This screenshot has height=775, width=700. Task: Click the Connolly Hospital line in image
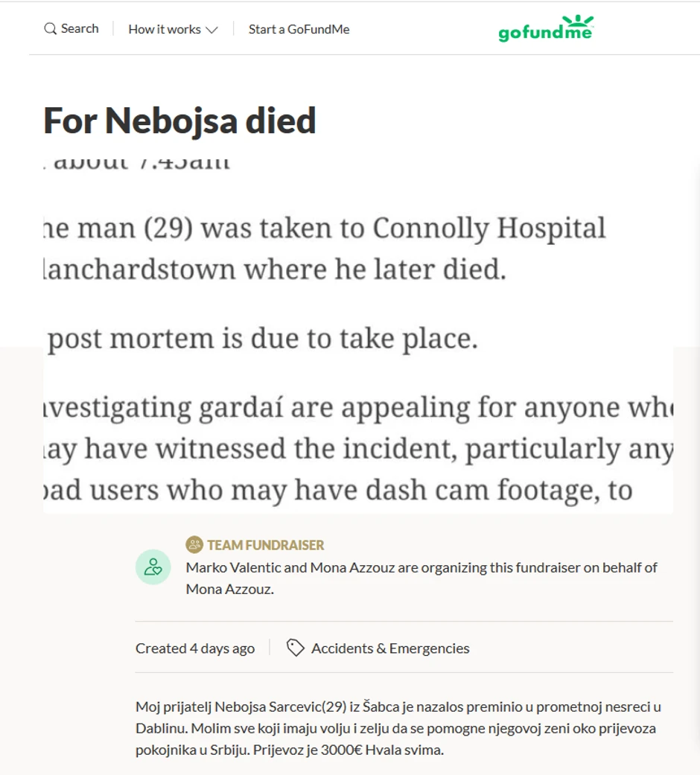click(325, 229)
